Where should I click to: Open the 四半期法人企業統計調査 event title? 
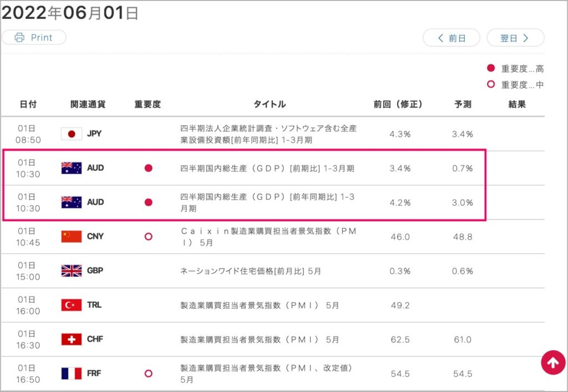[268, 134]
